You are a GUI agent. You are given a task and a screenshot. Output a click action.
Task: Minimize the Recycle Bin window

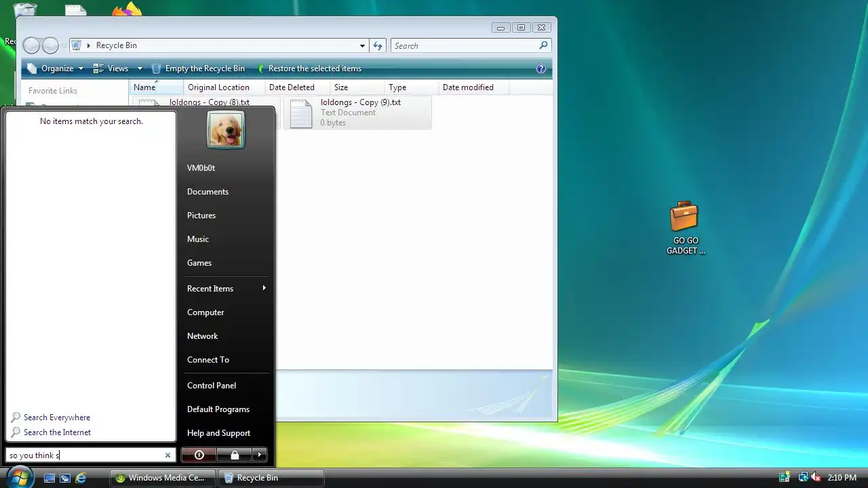click(x=500, y=28)
